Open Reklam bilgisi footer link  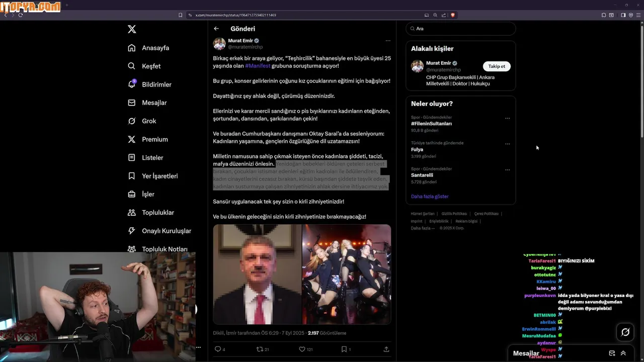[x=466, y=221]
